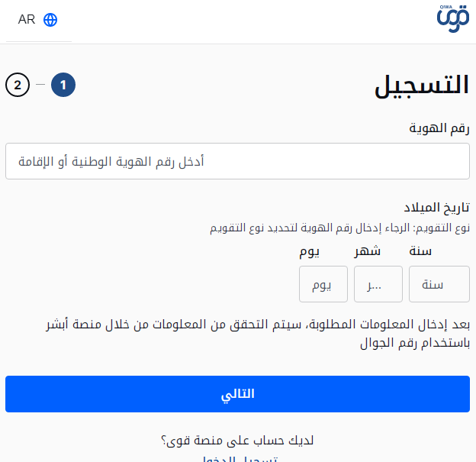The image size is (476, 462).
Task: Click the AR language label
Action: click(27, 20)
